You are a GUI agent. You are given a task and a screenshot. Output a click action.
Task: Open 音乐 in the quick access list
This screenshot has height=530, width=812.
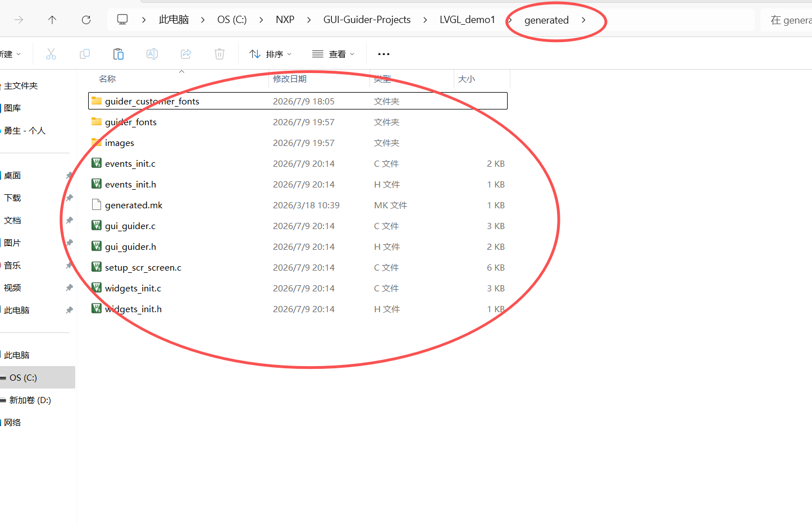12,265
